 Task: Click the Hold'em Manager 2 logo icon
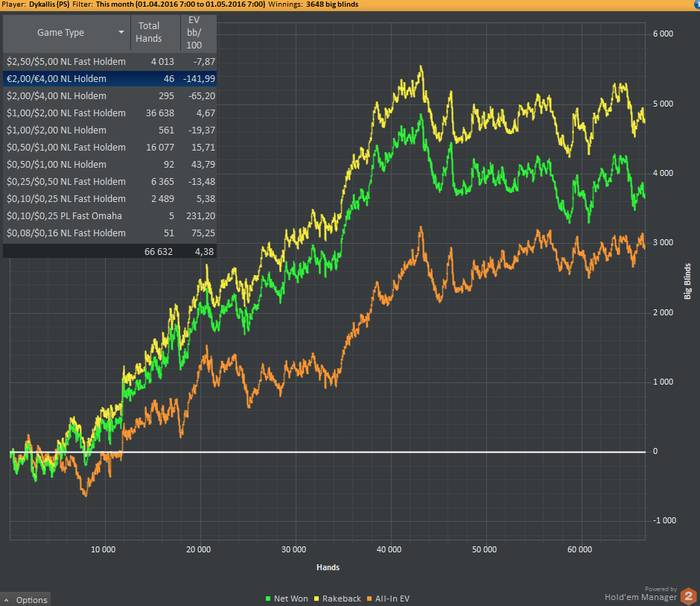tap(689, 596)
